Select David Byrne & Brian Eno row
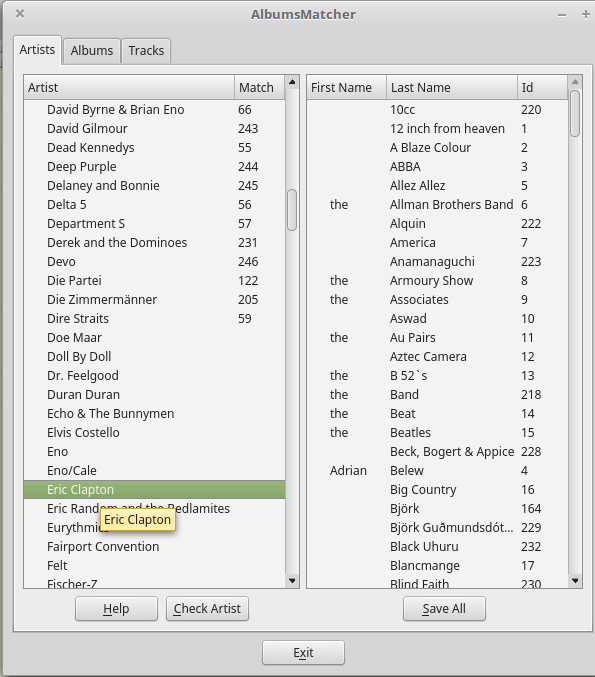Viewport: 595px width, 677px height. pos(155,110)
